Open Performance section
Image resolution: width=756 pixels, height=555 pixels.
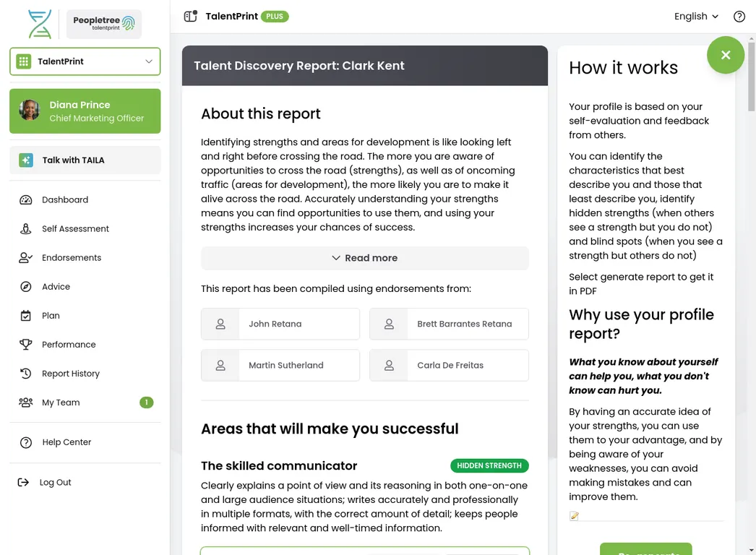(69, 344)
